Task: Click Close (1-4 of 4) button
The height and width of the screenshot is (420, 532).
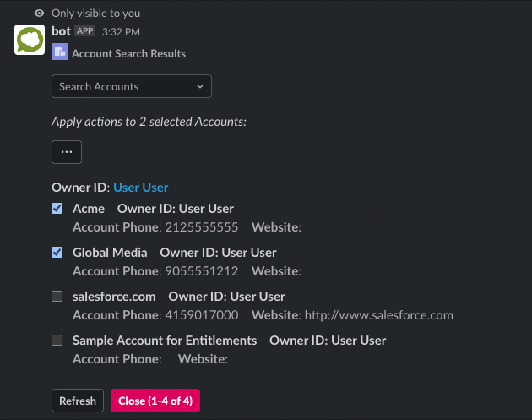Action: click(x=155, y=401)
